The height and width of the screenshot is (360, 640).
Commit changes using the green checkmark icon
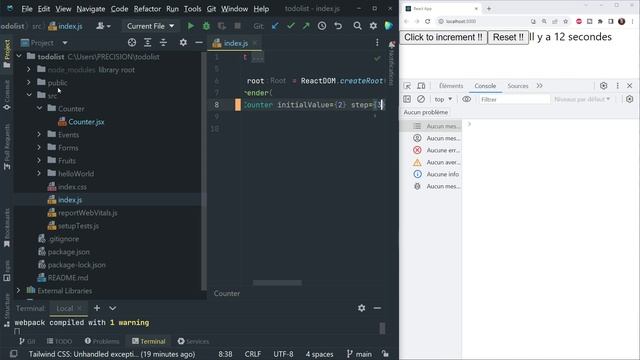(x=291, y=26)
